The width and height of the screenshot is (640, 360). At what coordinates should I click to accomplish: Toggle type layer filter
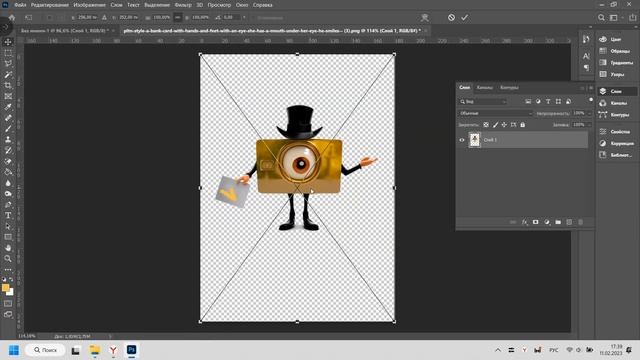(x=548, y=102)
